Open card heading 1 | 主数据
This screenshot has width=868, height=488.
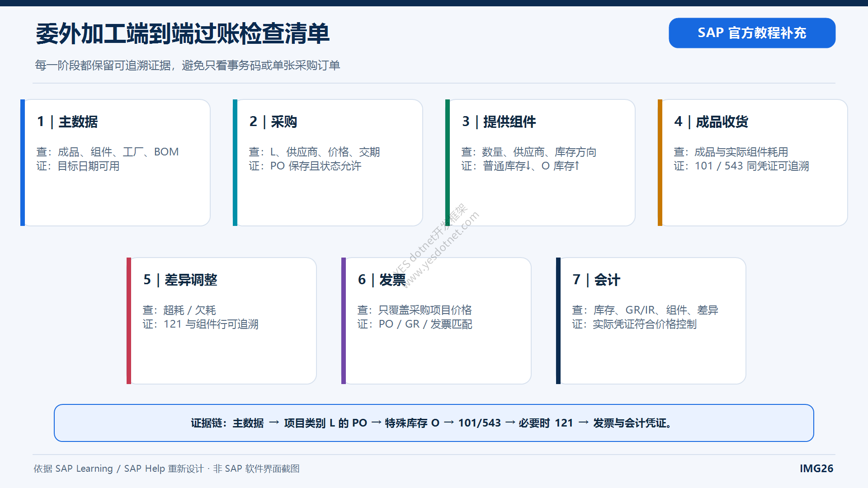point(68,122)
